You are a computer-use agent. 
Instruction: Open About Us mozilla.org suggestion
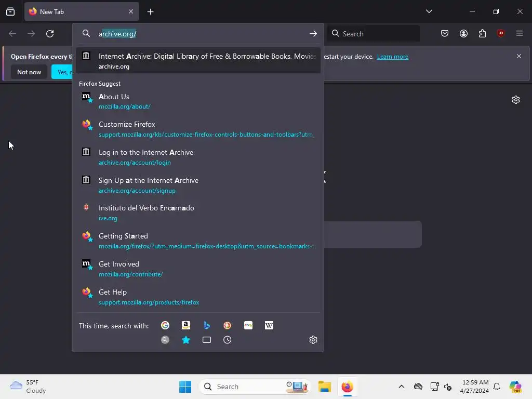point(198,101)
